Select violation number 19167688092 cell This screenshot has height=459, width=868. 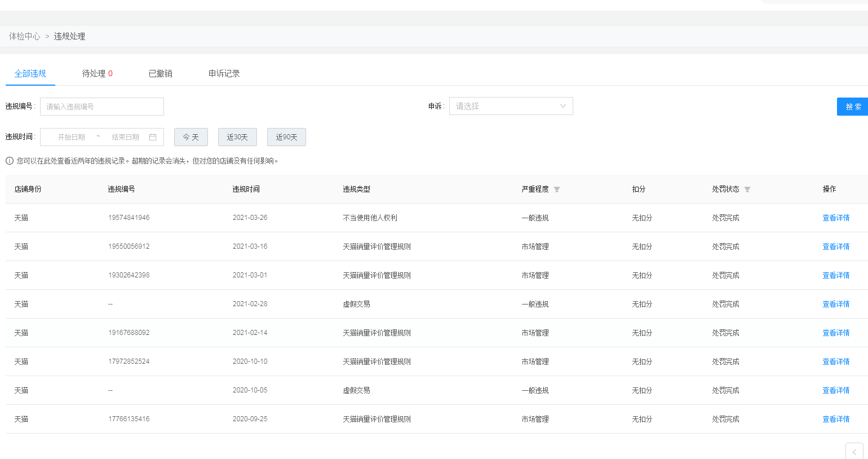129,333
